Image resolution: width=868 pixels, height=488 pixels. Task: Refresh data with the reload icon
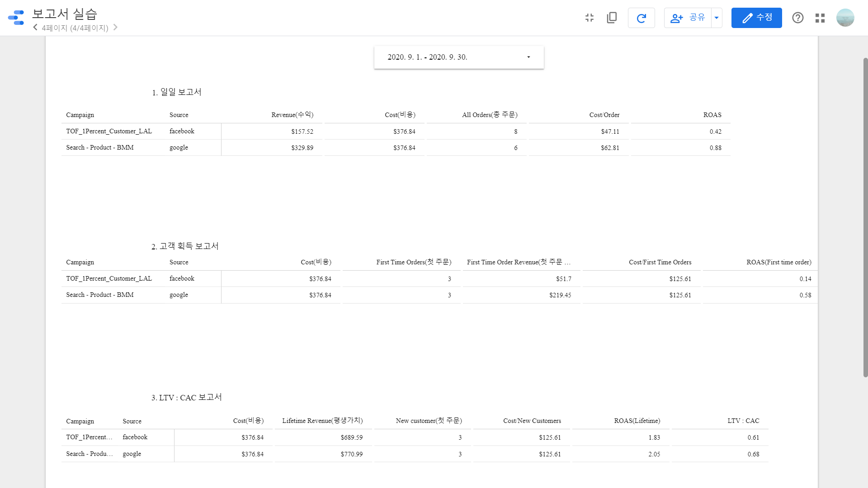pyautogui.click(x=641, y=18)
